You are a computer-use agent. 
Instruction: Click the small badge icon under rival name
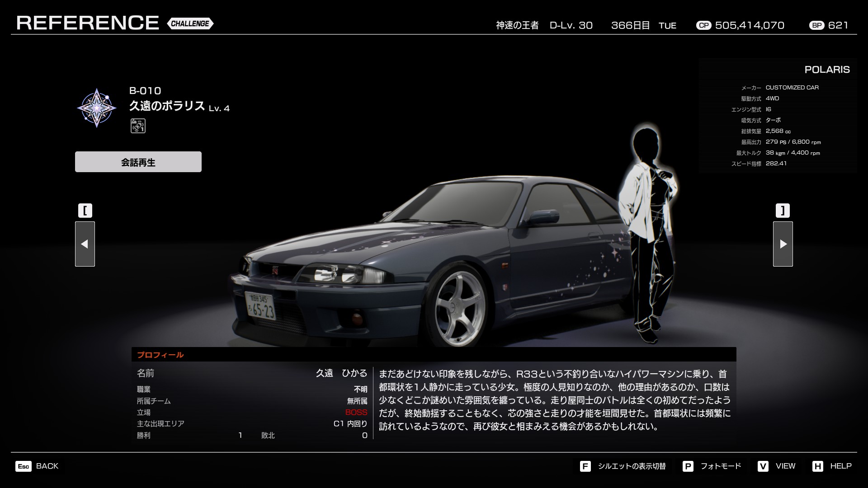coord(138,126)
